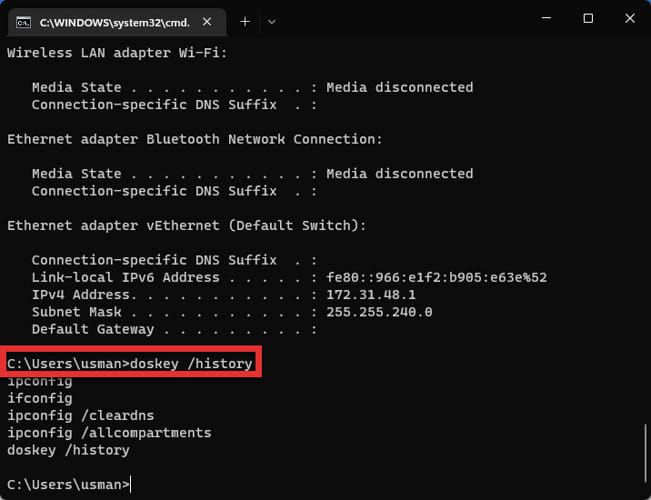Click the Ethernet adapter vEthernet (Default Switch) heading
The height and width of the screenshot is (500, 651).
tap(187, 225)
